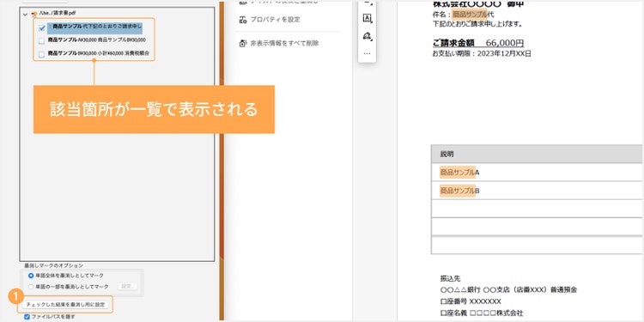Viewport: 644px width, 322px height.
Task: Click highlighted '商品サンプル' in 件名 line
Action: (x=470, y=15)
